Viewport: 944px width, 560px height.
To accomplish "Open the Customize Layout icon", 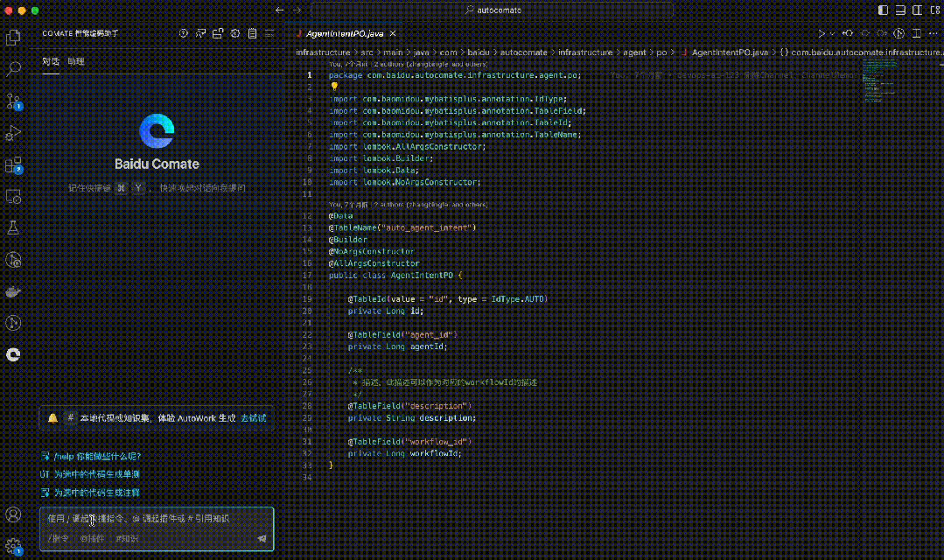I will click(935, 10).
